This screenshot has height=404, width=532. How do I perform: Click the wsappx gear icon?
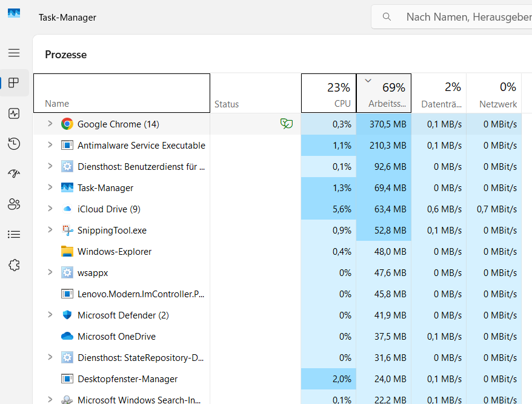[x=67, y=272]
